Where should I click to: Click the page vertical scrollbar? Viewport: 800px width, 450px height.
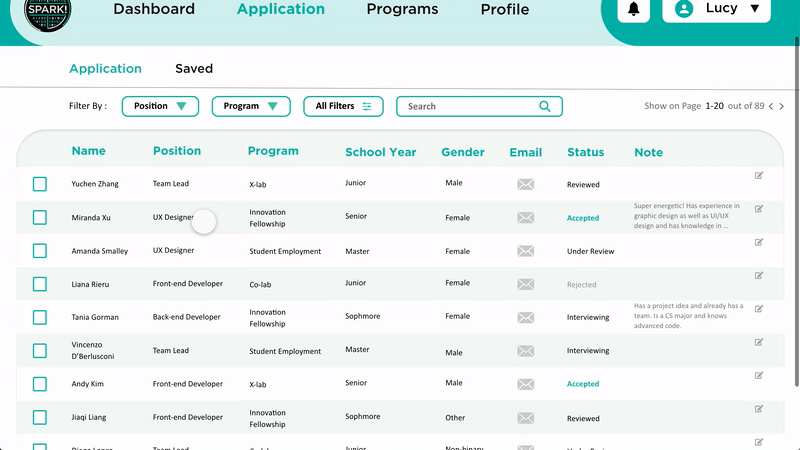796,212
